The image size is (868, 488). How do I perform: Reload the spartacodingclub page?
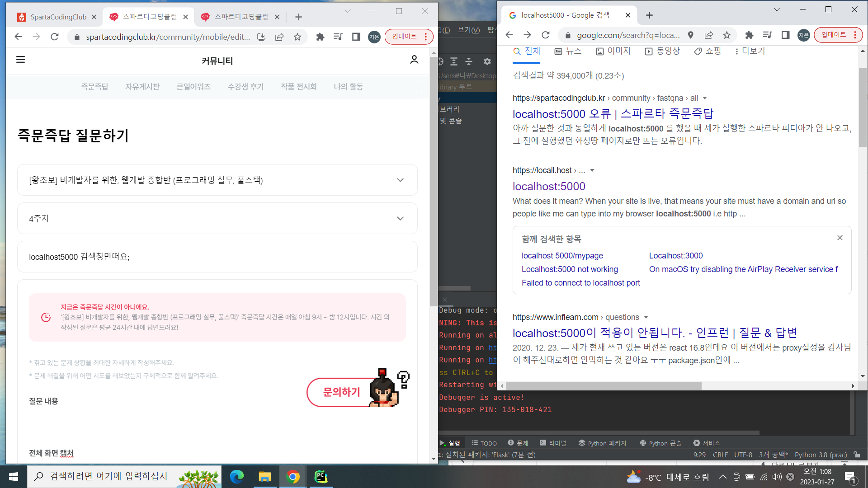click(55, 37)
